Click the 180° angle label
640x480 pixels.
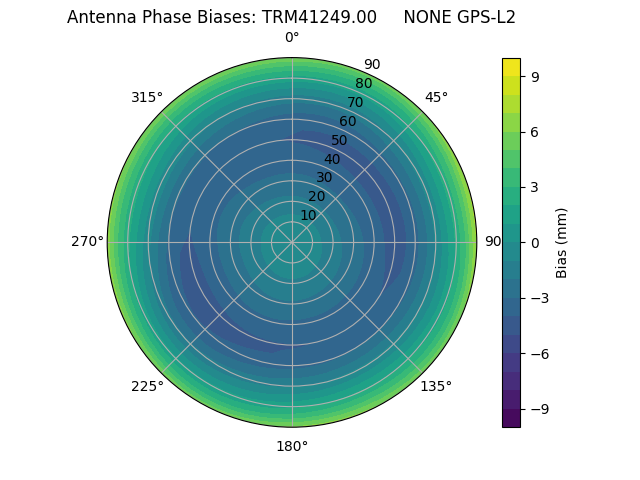tap(292, 446)
